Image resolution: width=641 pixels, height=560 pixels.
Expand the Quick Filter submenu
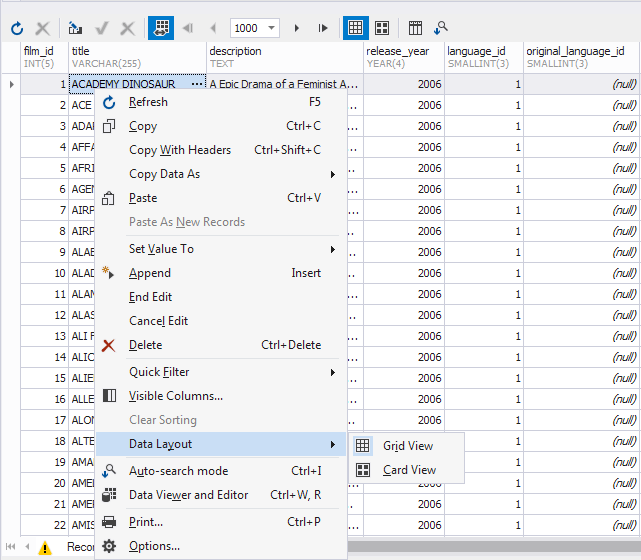coord(221,372)
